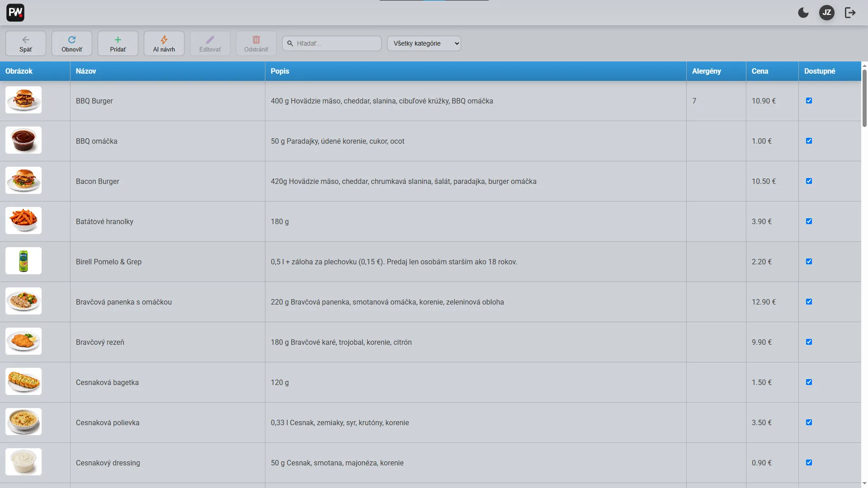
Task: Go back with the Späť button
Action: click(x=26, y=43)
